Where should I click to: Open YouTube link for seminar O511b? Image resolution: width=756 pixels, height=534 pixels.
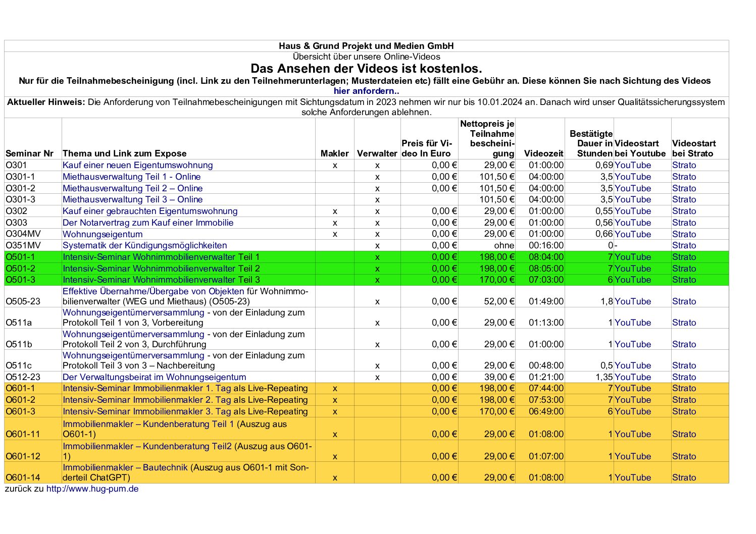[x=633, y=344]
